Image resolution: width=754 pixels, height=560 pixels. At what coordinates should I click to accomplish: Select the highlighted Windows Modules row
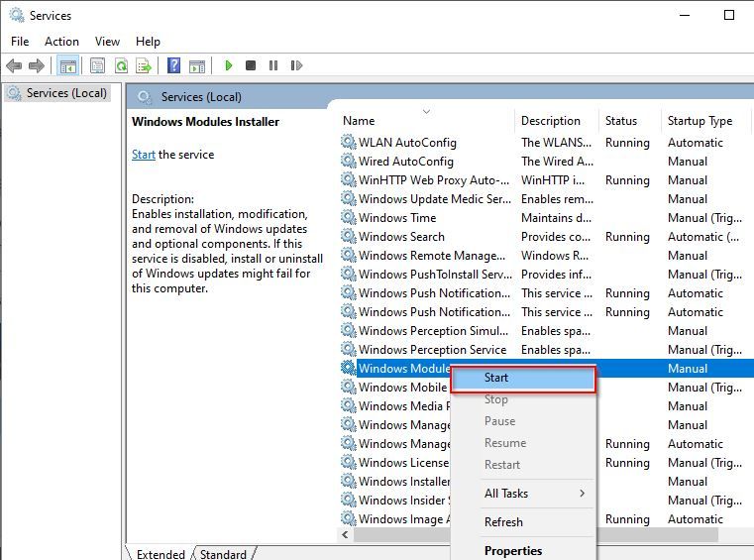pos(404,368)
